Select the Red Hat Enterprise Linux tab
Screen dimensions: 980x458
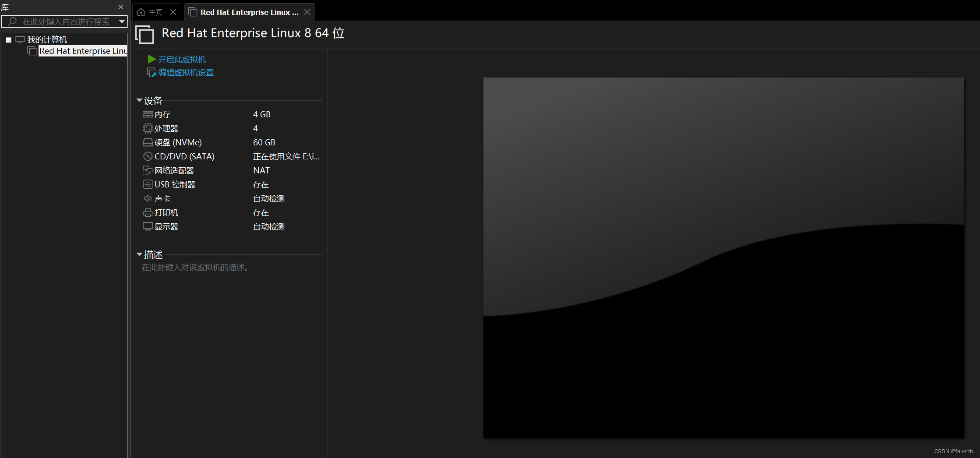[249, 12]
